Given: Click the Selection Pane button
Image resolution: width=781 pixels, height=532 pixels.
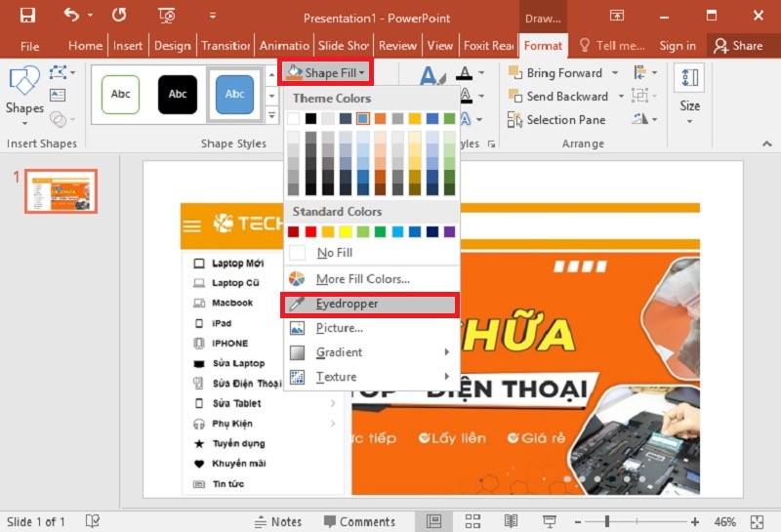Looking at the screenshot, I should click(x=556, y=120).
